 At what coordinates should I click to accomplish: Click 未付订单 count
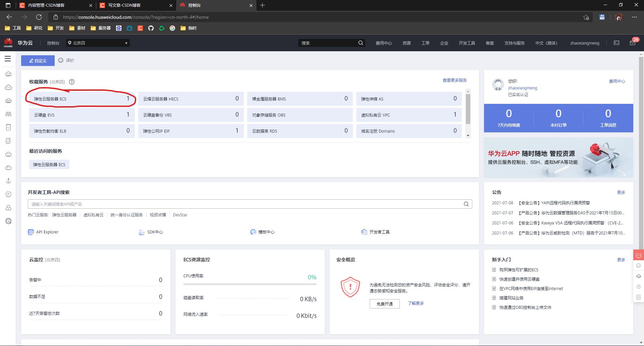coord(558,114)
